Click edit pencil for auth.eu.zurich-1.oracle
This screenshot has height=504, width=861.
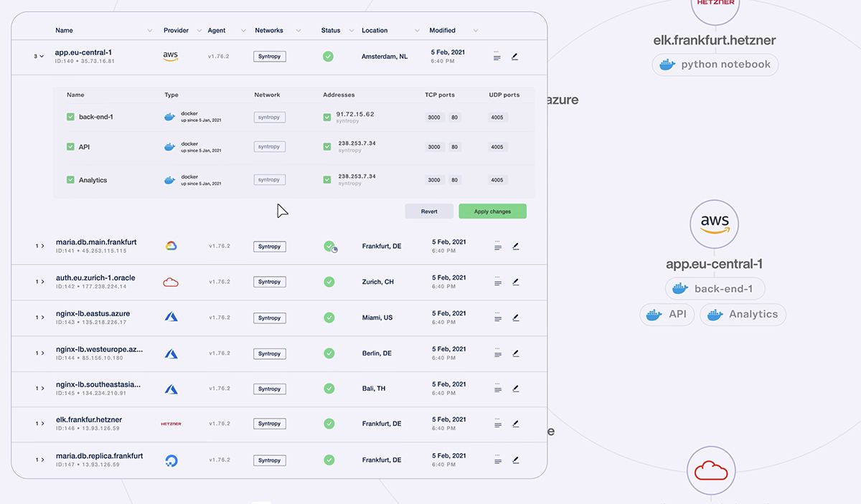pyautogui.click(x=515, y=282)
